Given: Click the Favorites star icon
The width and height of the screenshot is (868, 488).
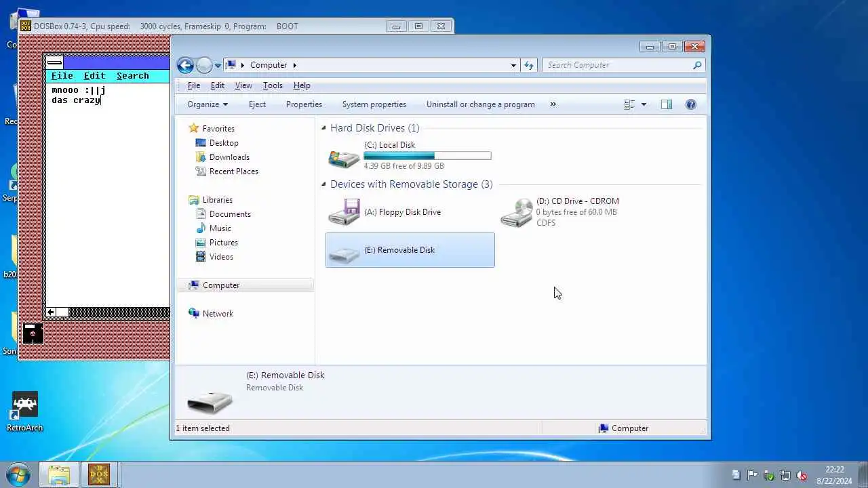Looking at the screenshot, I should pos(194,128).
